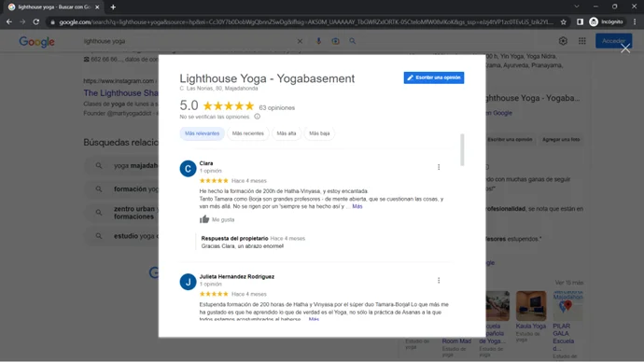Bookmark this page with star icon
The height and width of the screenshot is (362, 644).
pos(564,22)
